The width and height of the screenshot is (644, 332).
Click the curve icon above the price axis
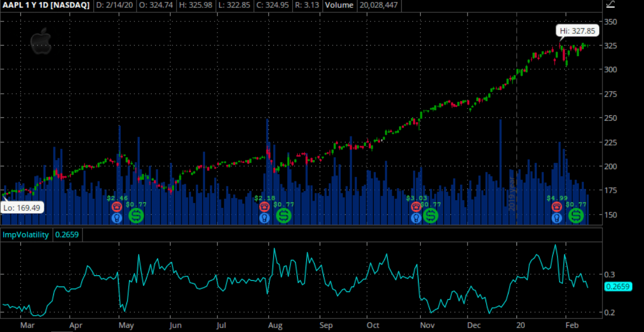[611, 4]
